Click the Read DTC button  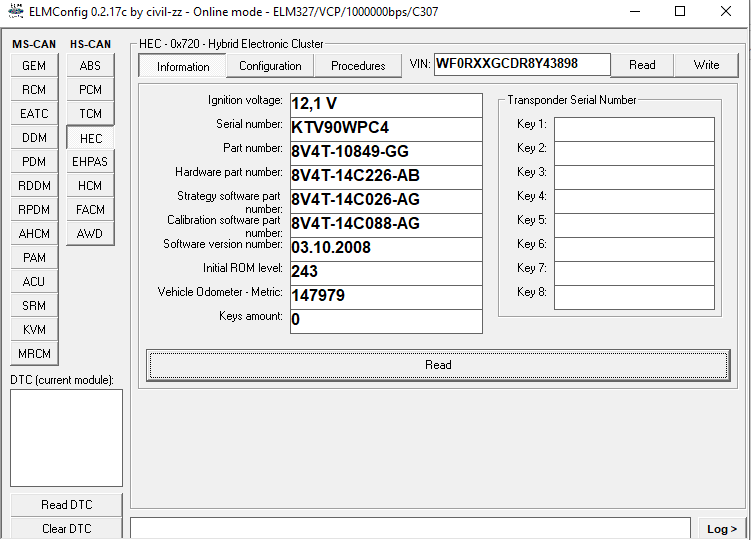click(x=68, y=505)
